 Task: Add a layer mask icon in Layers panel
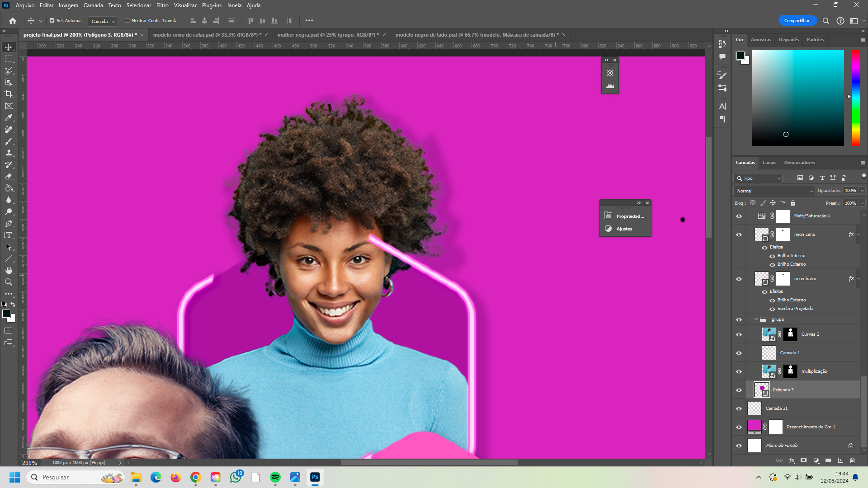click(x=803, y=460)
